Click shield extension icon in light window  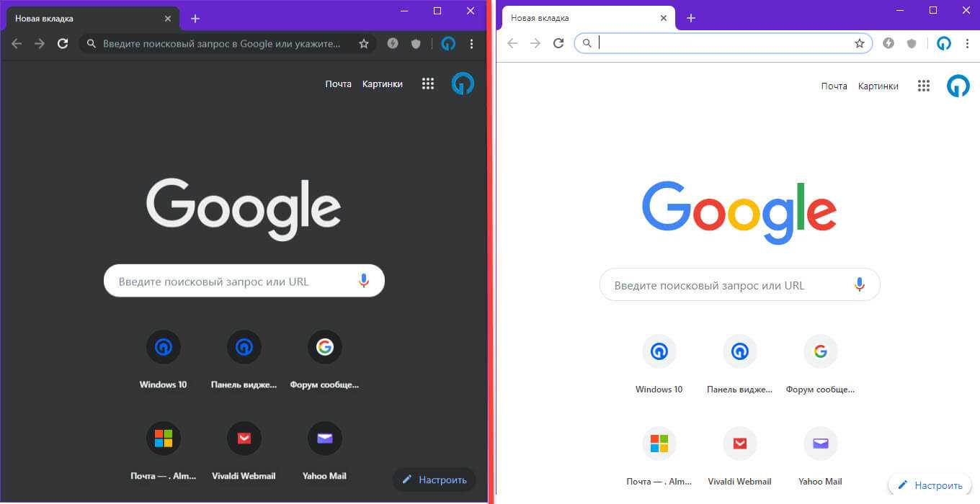click(x=912, y=43)
